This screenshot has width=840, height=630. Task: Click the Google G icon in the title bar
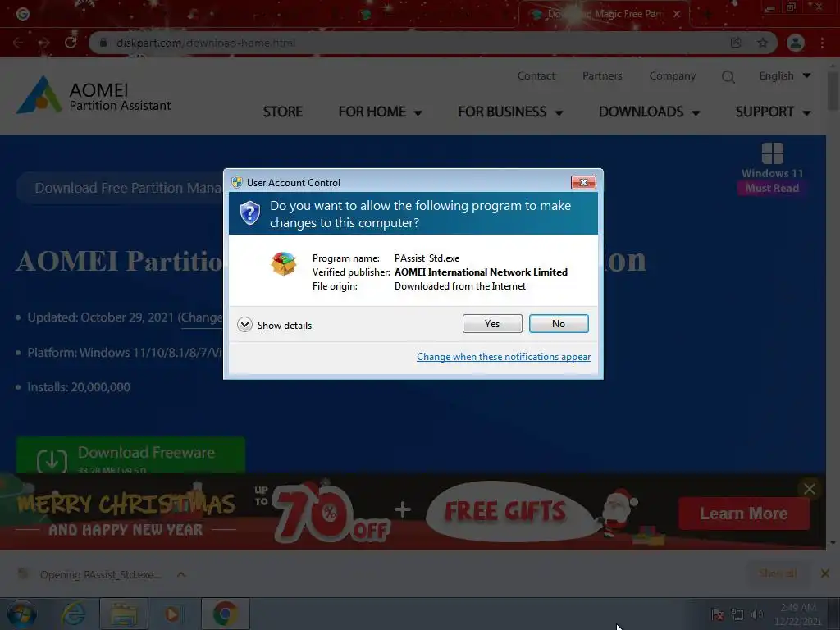click(x=22, y=14)
